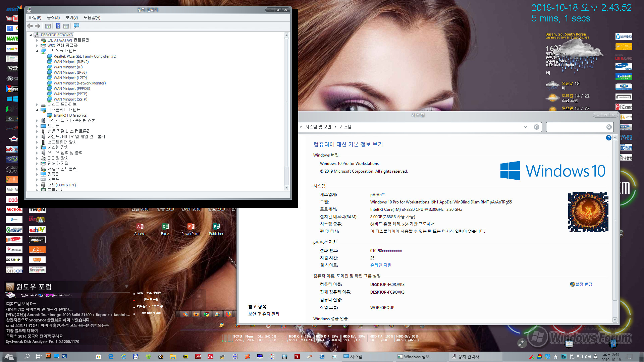Open the Access desktop shortcut

[x=140, y=230]
